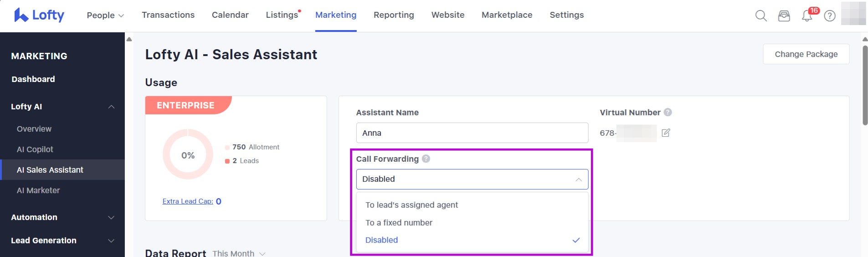
Task: Open the Marketplace tab
Action: tap(507, 15)
